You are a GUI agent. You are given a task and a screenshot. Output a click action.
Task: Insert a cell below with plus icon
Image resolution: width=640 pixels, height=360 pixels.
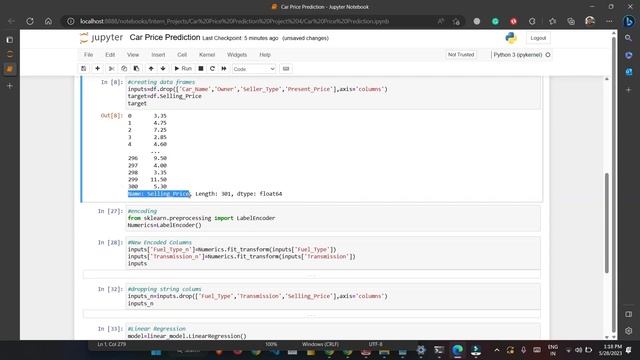pos(97,69)
